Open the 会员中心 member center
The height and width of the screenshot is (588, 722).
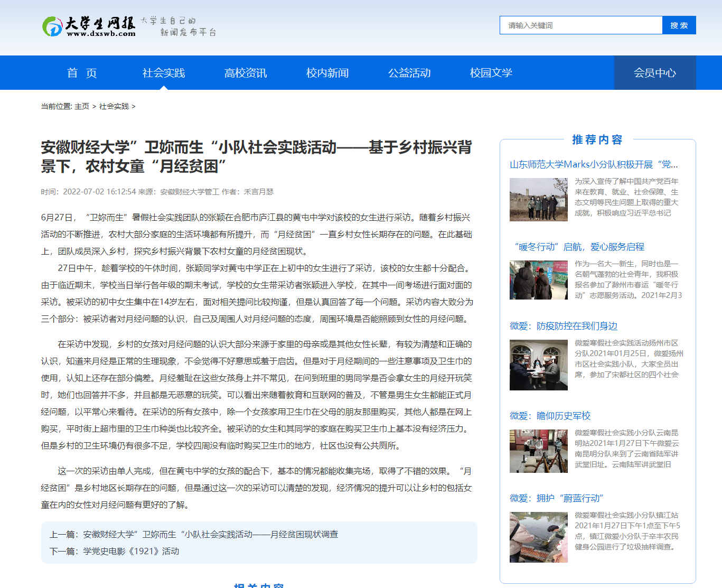(x=655, y=73)
